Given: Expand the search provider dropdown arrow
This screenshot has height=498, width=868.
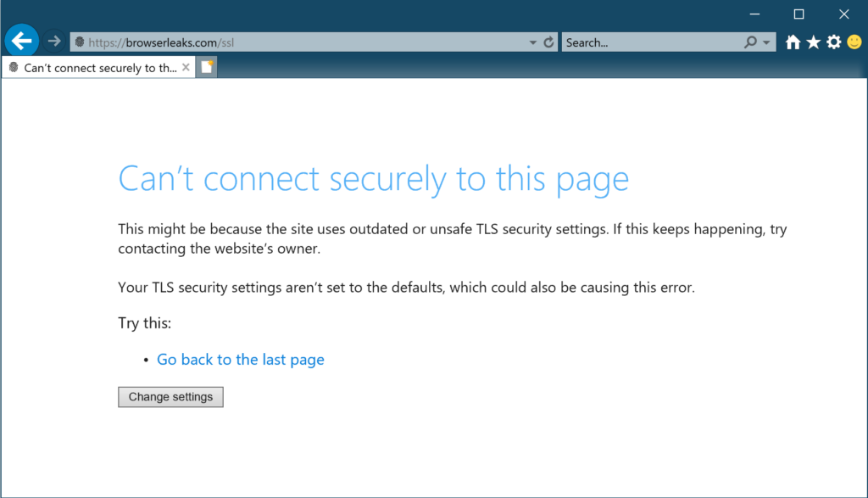Looking at the screenshot, I should click(x=766, y=42).
